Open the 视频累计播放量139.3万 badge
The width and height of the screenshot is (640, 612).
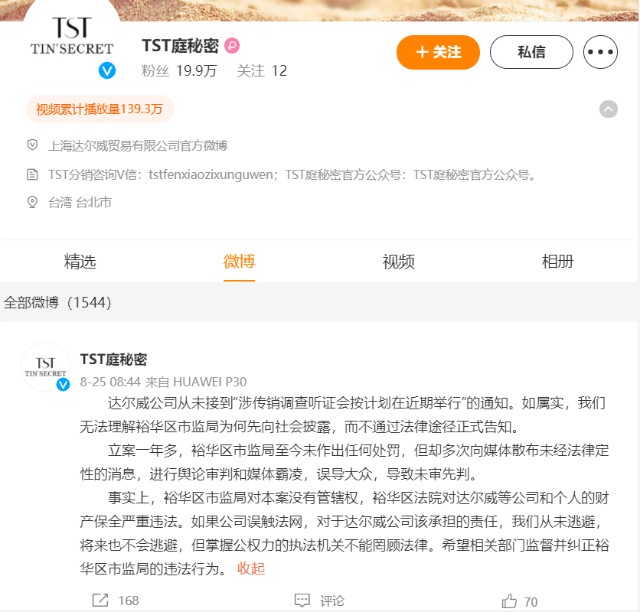click(100, 109)
